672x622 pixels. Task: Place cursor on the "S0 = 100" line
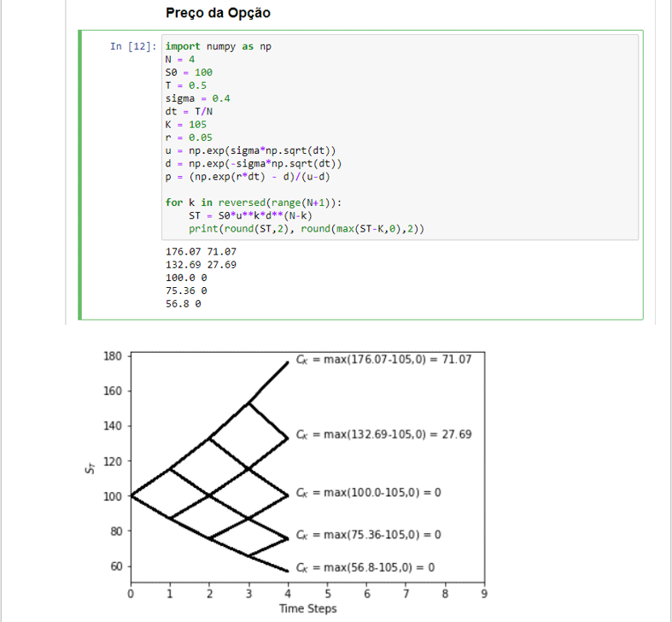point(189,73)
